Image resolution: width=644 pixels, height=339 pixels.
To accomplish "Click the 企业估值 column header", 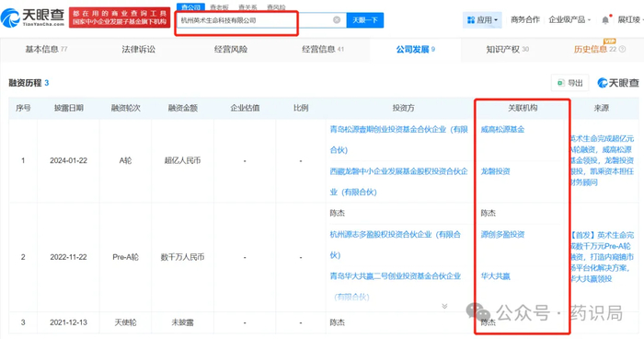I will pyautogui.click(x=245, y=108).
